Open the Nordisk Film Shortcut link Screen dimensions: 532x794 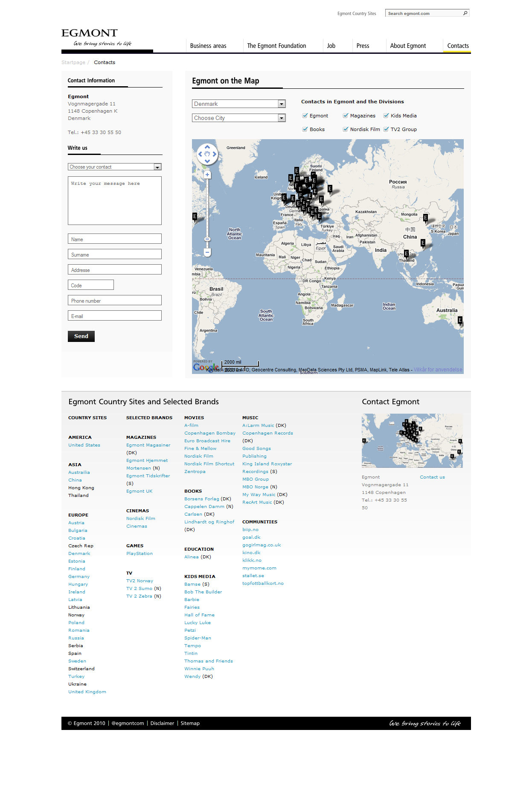pos(209,464)
